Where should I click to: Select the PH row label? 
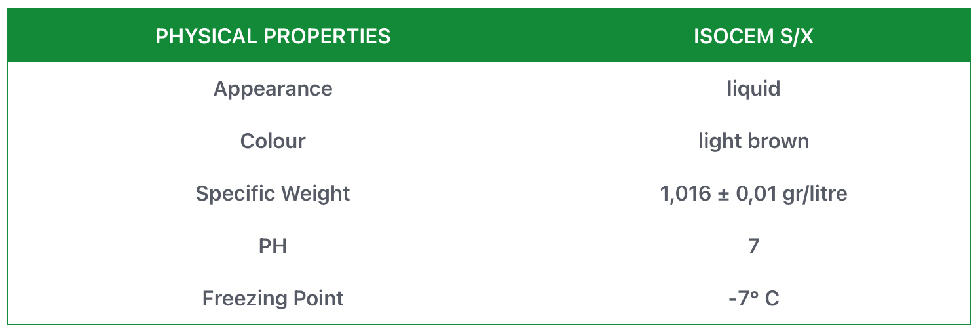[273, 246]
